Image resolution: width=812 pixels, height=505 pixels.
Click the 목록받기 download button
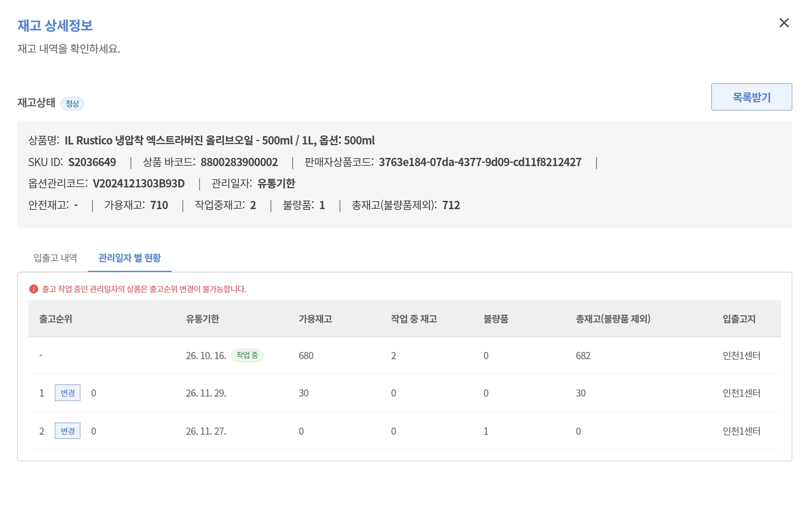pyautogui.click(x=752, y=97)
